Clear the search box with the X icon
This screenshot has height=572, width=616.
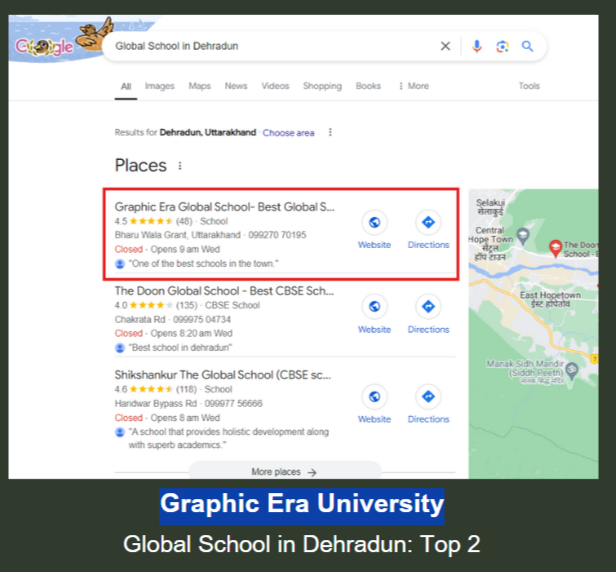point(445,46)
